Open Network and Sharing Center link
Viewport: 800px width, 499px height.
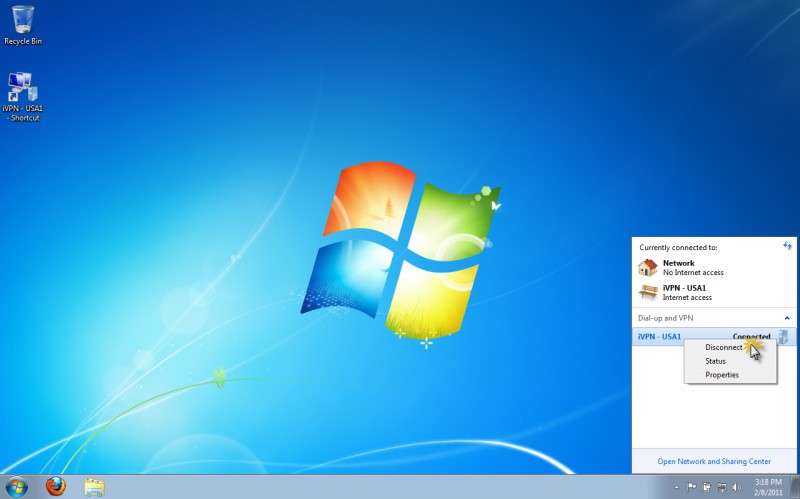714,461
